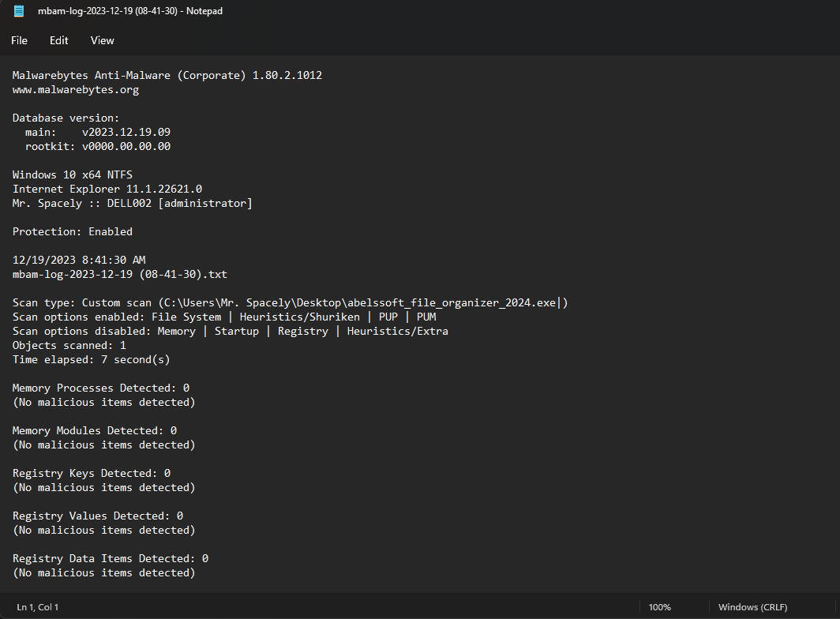The height and width of the screenshot is (619, 840).
Task: Click 'Startup' in the disabled scan options
Action: pos(237,331)
